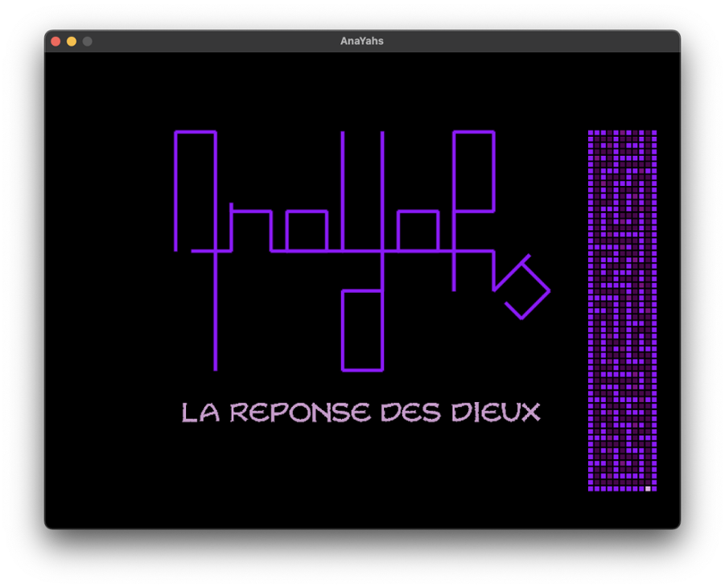Image resolution: width=725 pixels, height=588 pixels.
Task: Select the light pink square in the grid
Action: coord(648,488)
